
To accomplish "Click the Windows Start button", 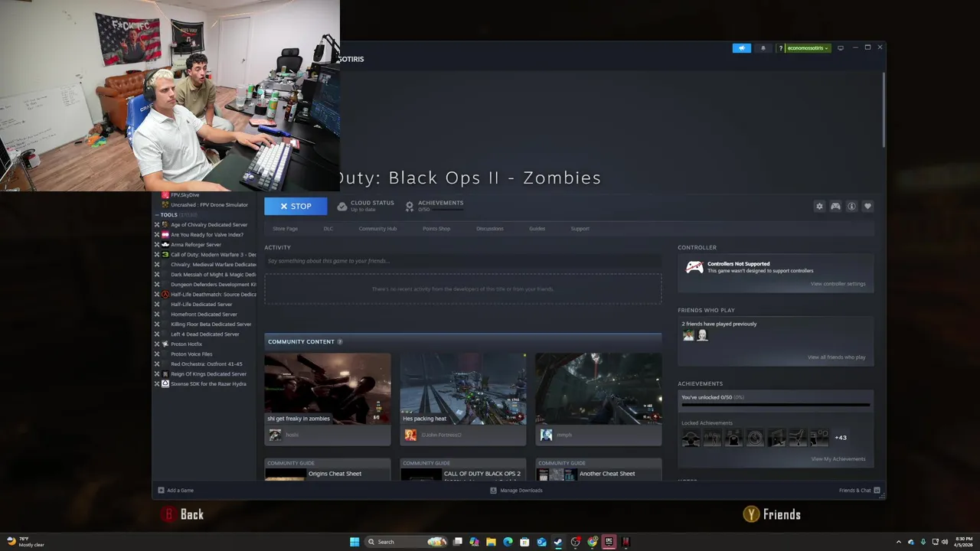I will 354,542.
